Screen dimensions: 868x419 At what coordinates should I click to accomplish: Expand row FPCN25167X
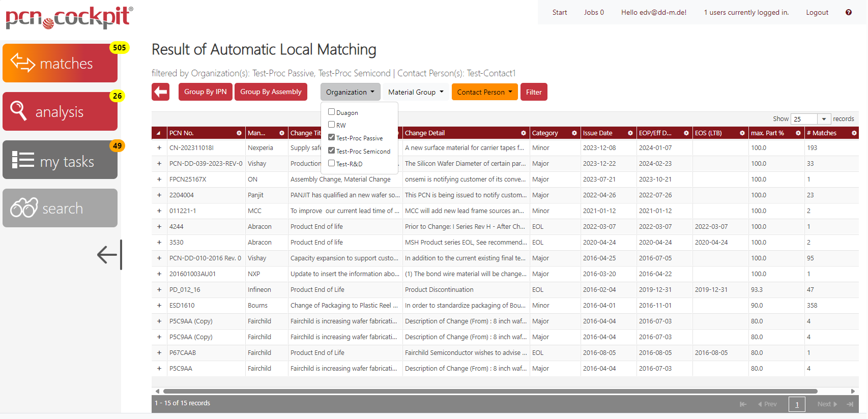pos(159,179)
